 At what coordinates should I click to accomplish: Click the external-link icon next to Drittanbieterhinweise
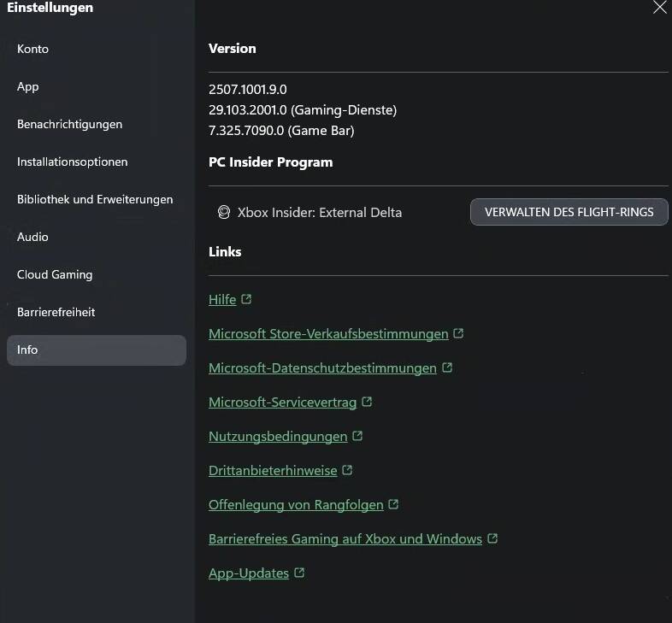click(347, 470)
